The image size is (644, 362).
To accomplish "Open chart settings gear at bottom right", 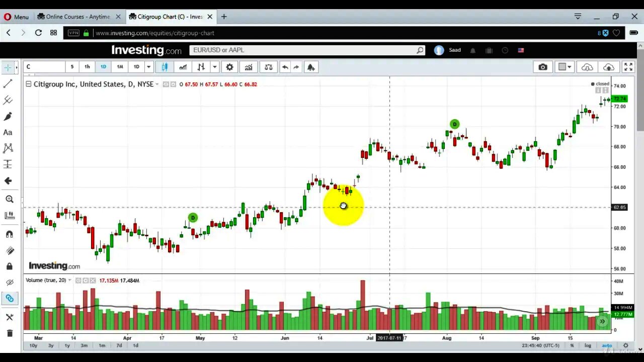I will [x=626, y=345].
